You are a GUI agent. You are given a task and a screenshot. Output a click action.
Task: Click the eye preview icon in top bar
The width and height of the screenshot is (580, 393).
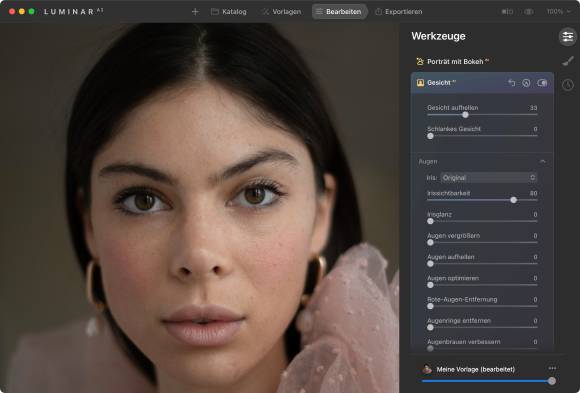[x=529, y=12]
